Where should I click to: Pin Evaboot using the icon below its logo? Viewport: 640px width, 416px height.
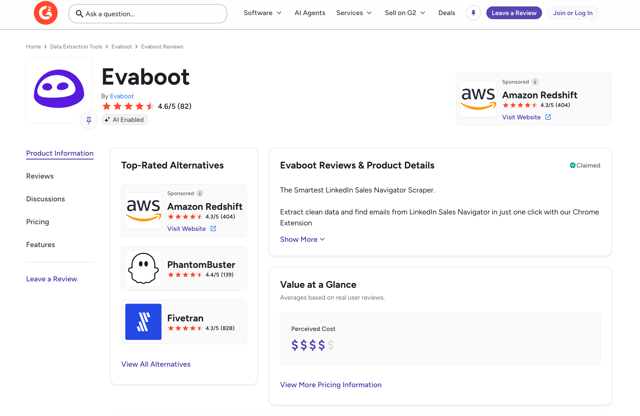coord(89,120)
